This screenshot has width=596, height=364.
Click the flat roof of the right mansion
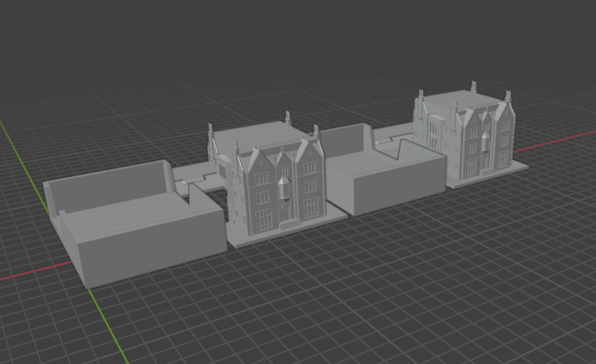460,99
